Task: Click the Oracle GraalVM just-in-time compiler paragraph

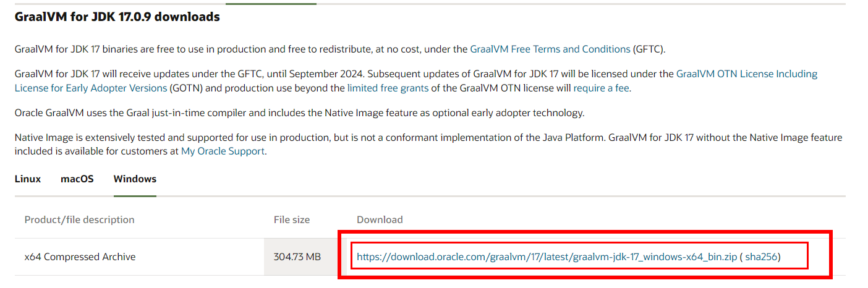Action: coord(299,113)
